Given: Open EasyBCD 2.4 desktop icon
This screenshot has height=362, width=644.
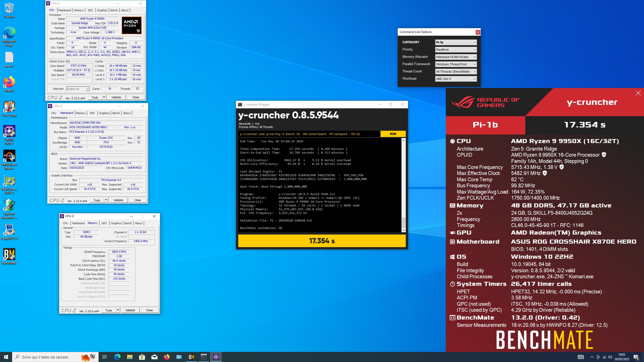Looking at the screenshot, I should [x=9, y=232].
